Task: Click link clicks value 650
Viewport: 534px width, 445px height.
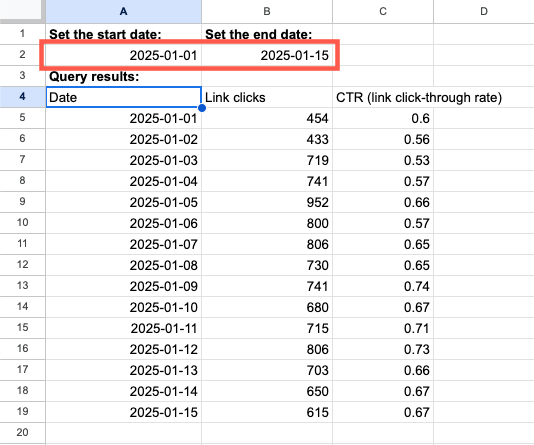Action: [267, 391]
